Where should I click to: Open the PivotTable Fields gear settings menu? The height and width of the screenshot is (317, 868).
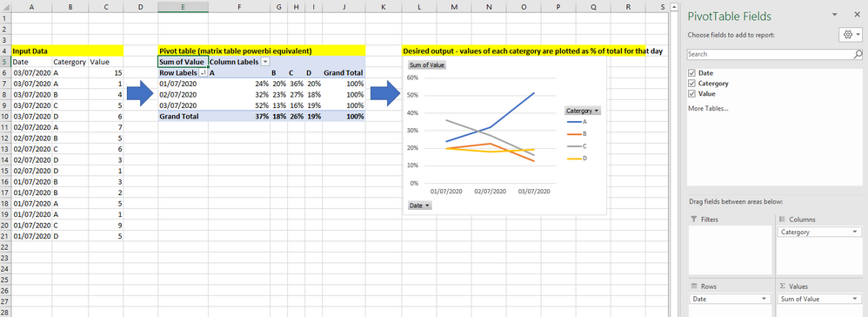(x=851, y=35)
